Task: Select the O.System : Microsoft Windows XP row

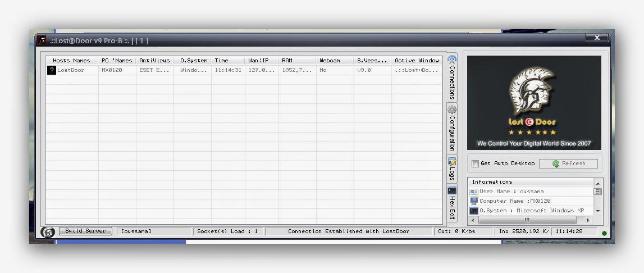Action: [x=531, y=211]
